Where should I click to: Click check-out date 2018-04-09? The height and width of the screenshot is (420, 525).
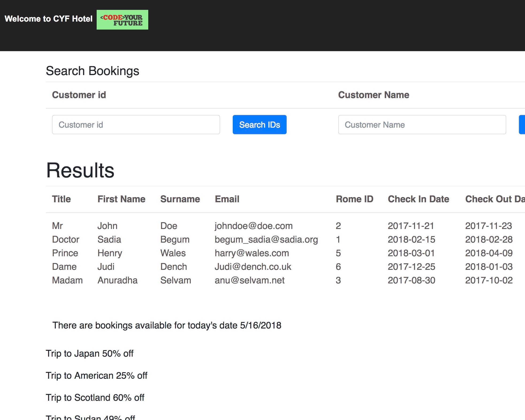[489, 253]
